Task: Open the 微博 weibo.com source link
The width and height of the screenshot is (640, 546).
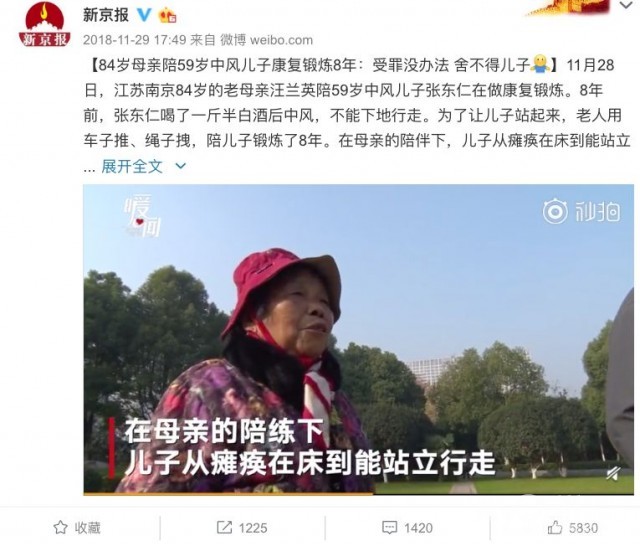Action: point(267,40)
